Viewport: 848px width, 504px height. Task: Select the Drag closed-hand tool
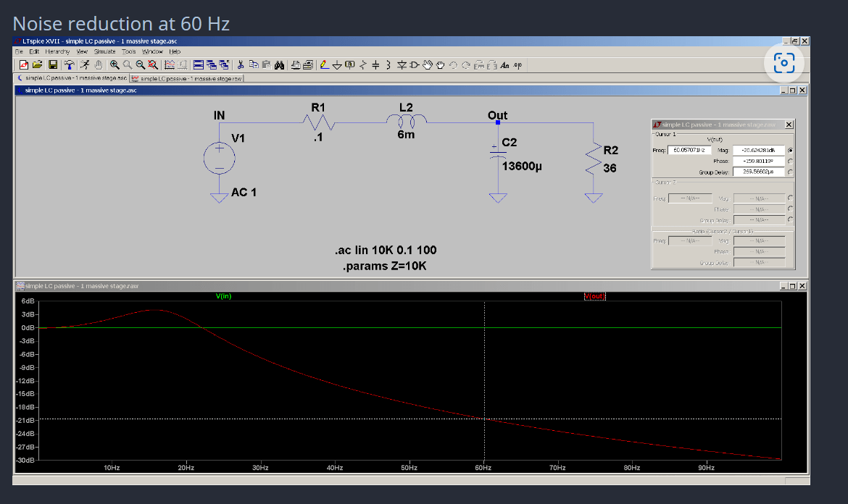coord(440,65)
